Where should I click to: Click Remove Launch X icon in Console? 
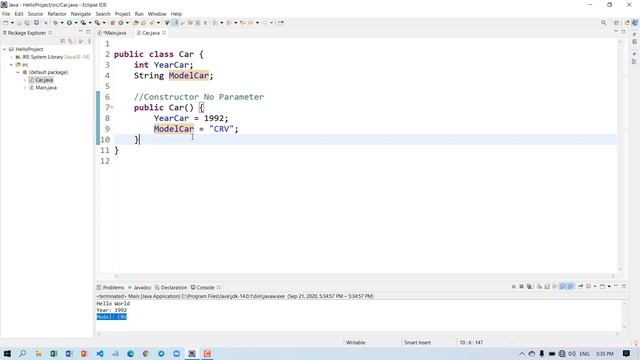[522, 287]
